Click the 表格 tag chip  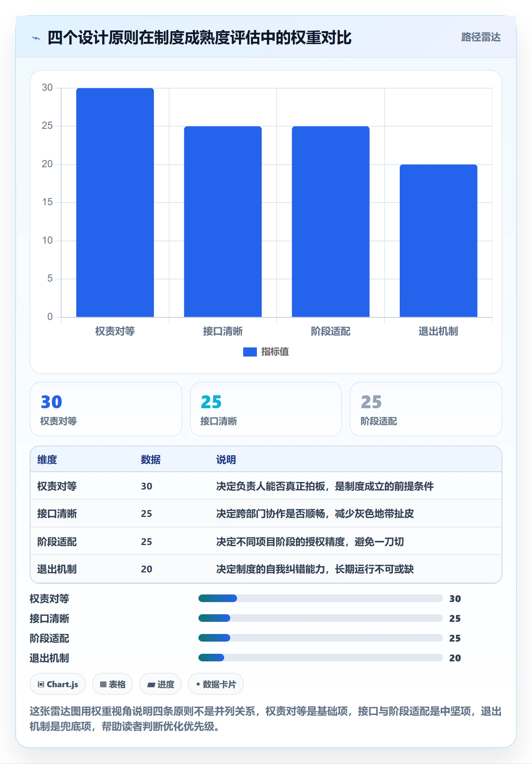coord(112,684)
